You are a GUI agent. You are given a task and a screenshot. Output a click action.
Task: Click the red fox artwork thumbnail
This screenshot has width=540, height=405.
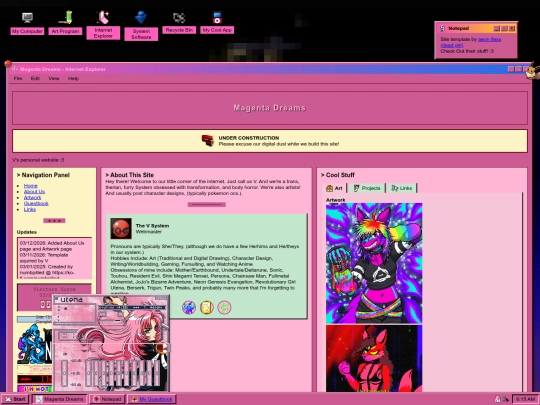(374, 359)
